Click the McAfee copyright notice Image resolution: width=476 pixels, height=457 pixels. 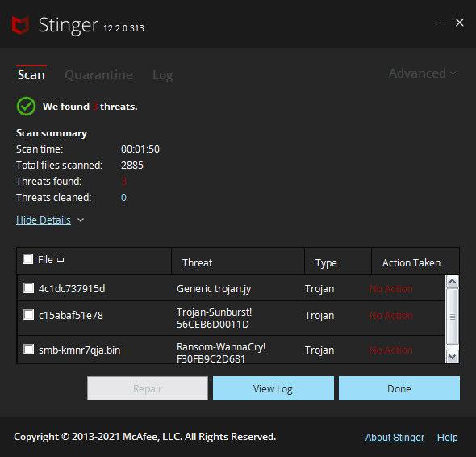click(x=144, y=437)
